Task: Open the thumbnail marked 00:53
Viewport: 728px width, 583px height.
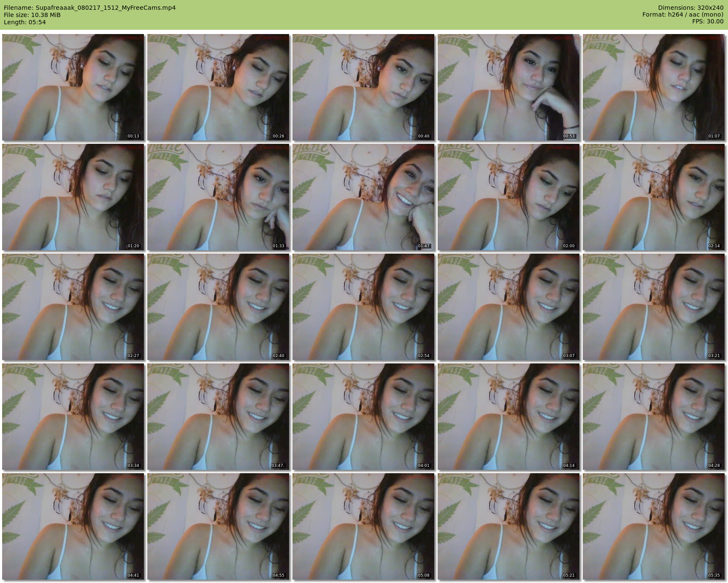Action: coord(508,87)
